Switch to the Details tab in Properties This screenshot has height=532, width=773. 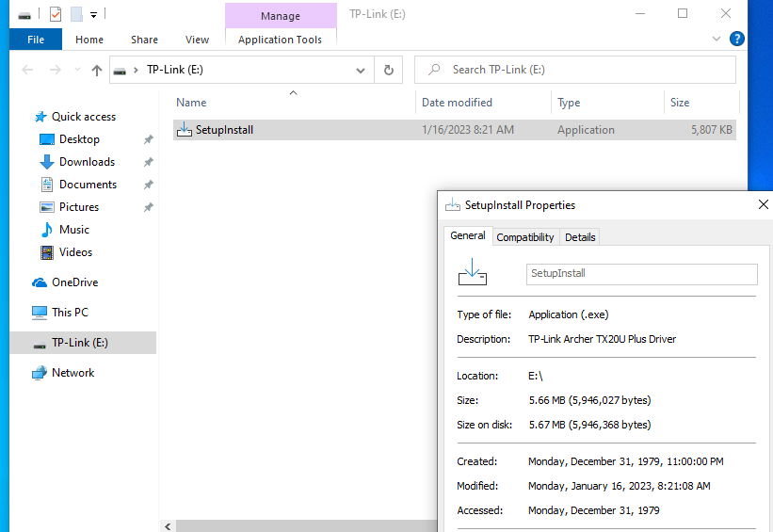(x=580, y=237)
